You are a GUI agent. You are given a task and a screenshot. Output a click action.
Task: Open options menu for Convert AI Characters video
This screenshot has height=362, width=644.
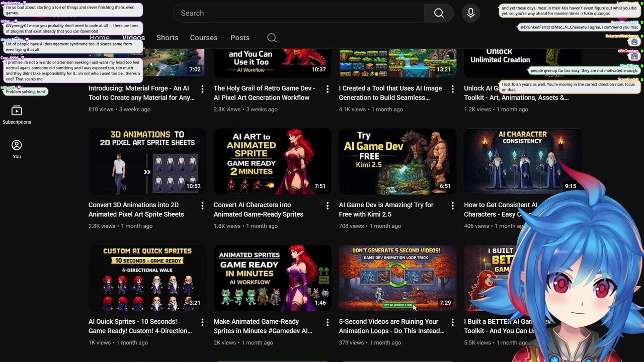328,206
